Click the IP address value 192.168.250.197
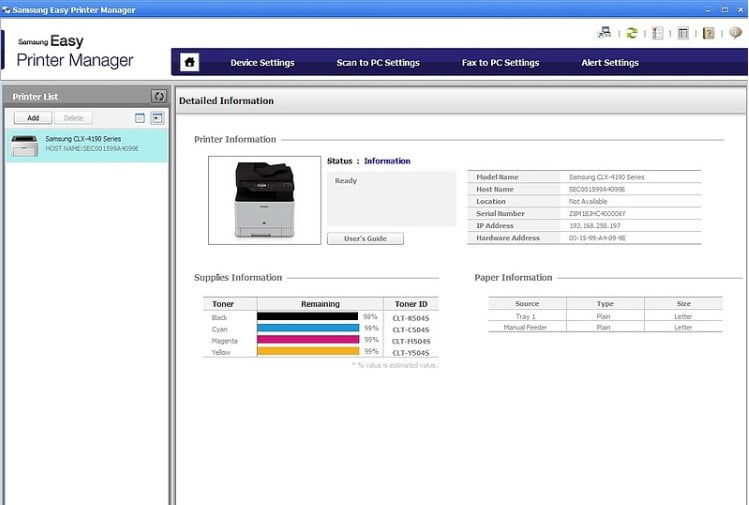The width and height of the screenshot is (749, 505). coord(595,226)
